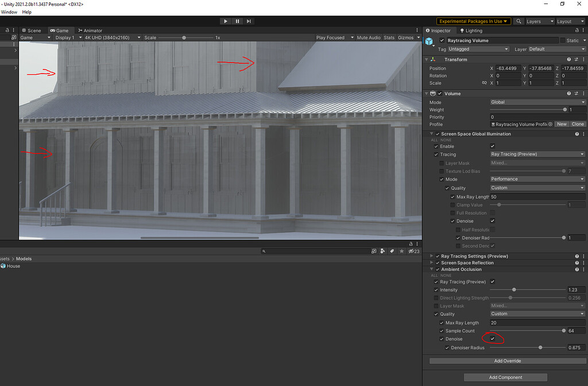Screen dimensions: 588x386
Task: Disable the Denoise checkbox under Ambient Occlusion
Action: click(x=492, y=339)
